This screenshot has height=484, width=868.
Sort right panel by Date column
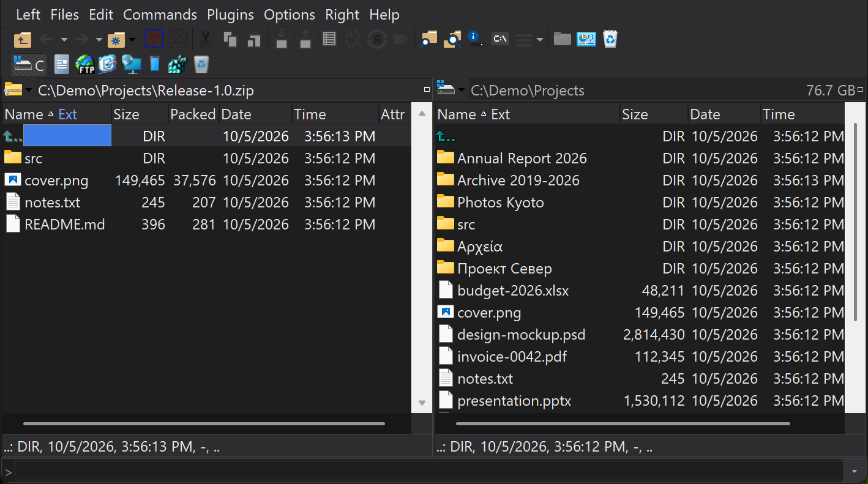click(x=724, y=114)
